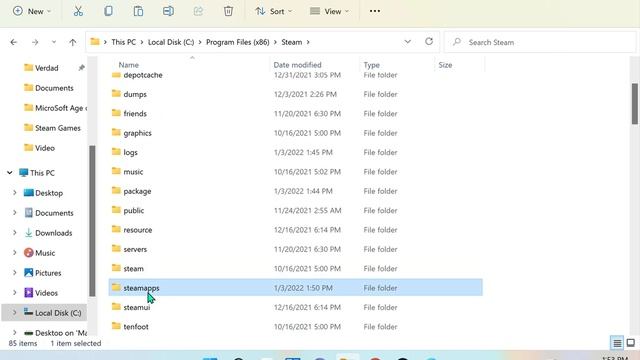Image resolution: width=640 pixels, height=360 pixels.
Task: Click the Copy icon in toolbar
Action: click(x=108, y=11)
